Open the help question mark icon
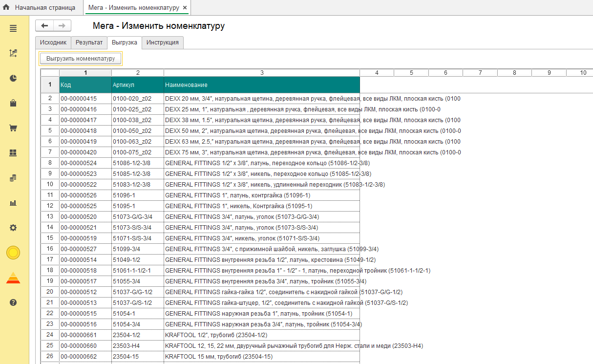The image size is (593, 364). pos(13,302)
